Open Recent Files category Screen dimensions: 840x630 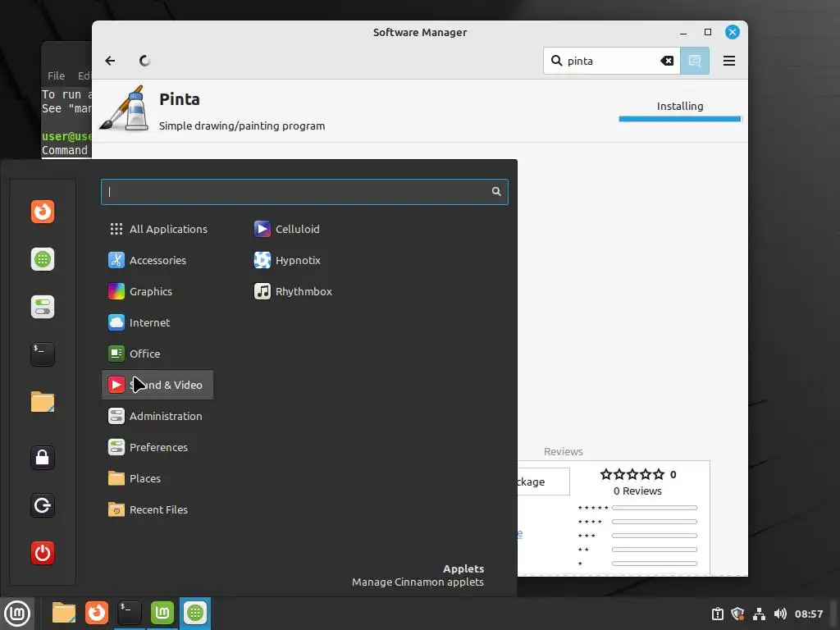[x=157, y=509]
